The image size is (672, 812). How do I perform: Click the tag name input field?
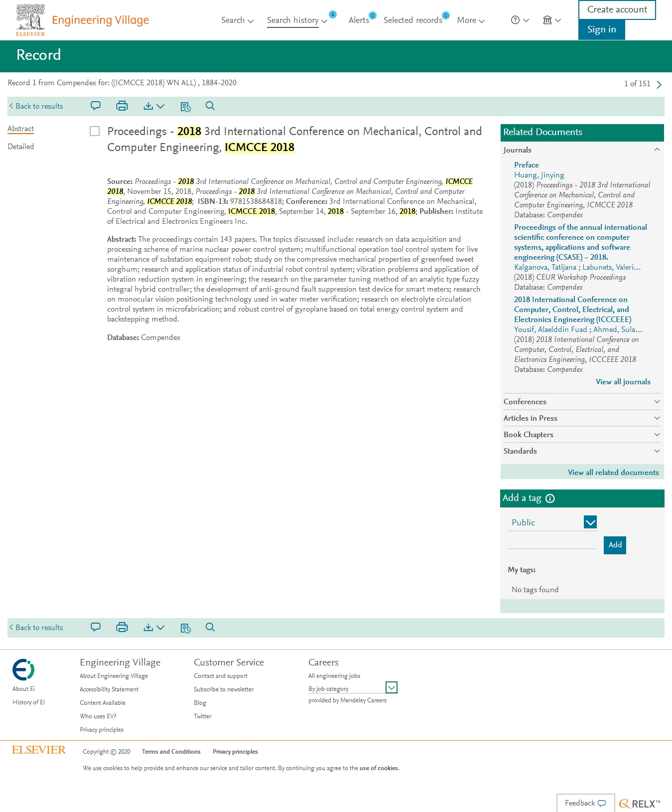pos(552,543)
